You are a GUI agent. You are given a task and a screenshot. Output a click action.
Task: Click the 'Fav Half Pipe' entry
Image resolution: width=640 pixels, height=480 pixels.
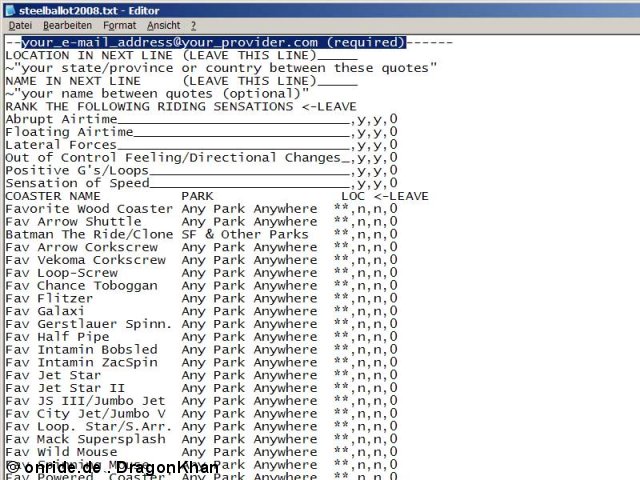pos(57,337)
